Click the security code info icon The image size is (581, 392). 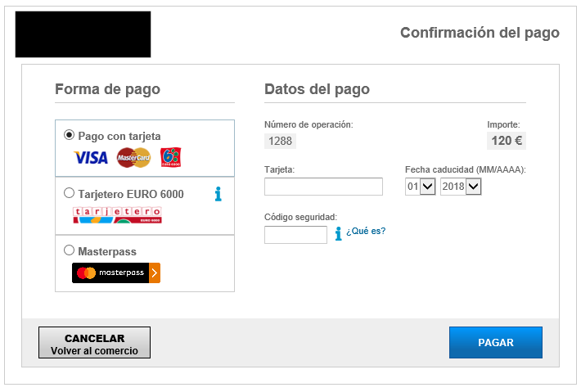[x=338, y=234]
